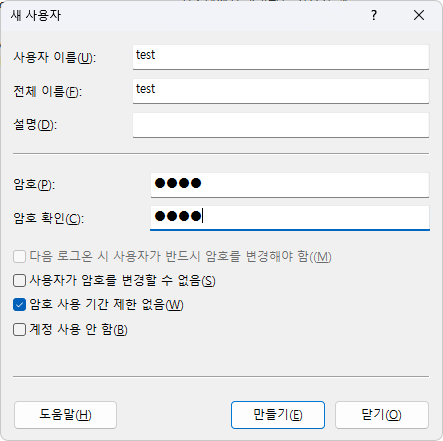The width and height of the screenshot is (443, 441).
Task: Click the 암호 password field
Action: pos(290,185)
